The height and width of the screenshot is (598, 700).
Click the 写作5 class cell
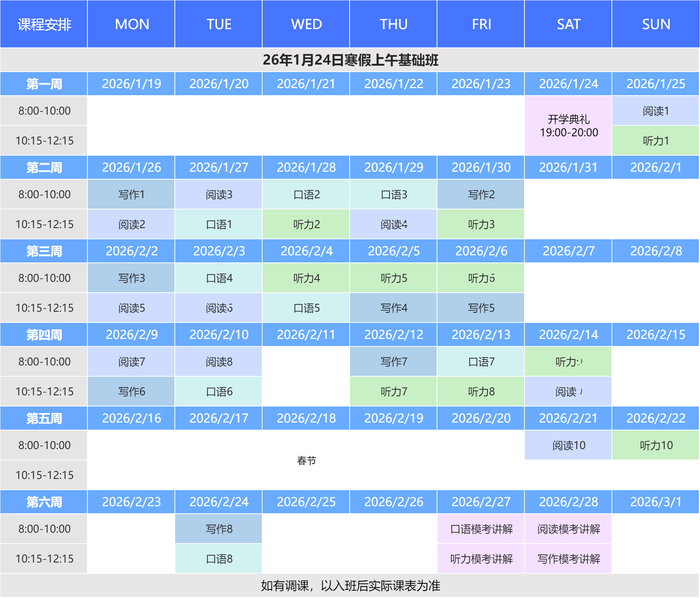coord(481,308)
